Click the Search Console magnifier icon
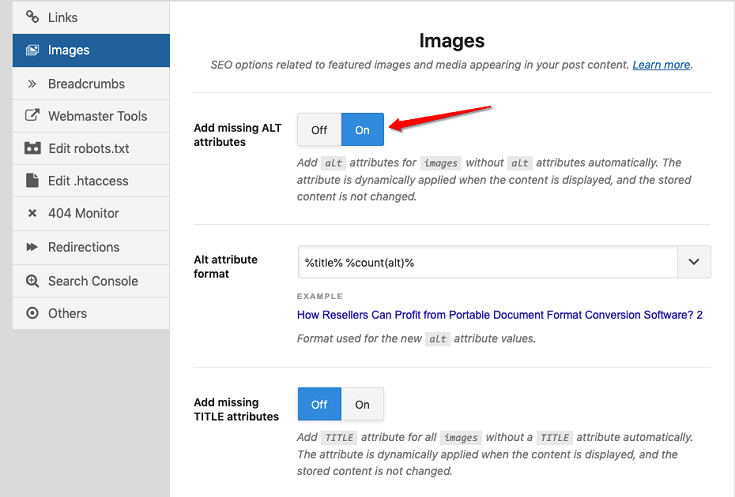Viewport: 735px width, 497px height. coord(32,281)
